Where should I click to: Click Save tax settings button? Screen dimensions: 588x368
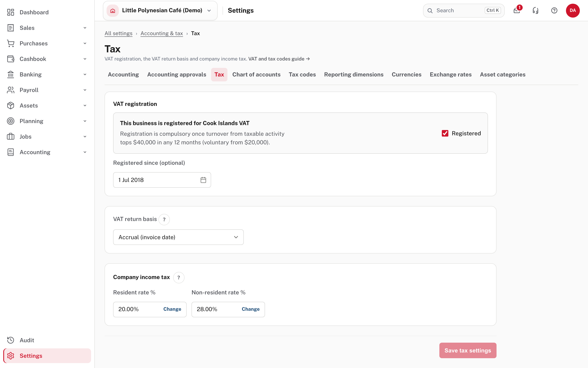click(x=468, y=350)
